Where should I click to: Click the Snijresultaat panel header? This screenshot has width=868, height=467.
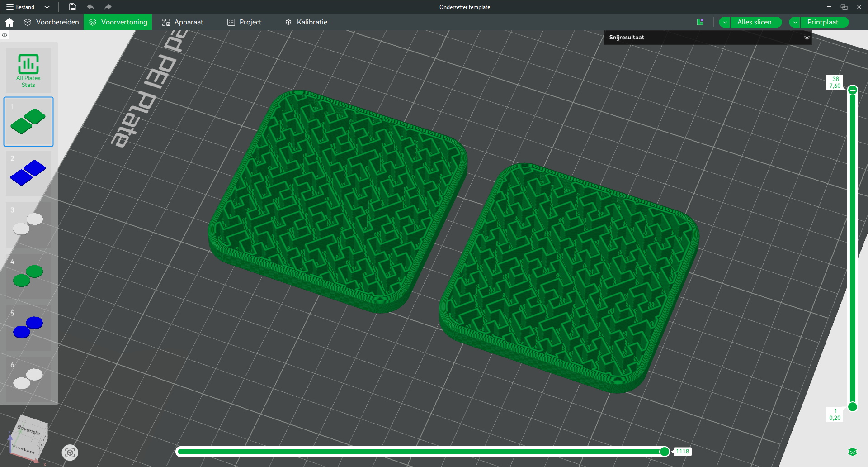click(708, 38)
